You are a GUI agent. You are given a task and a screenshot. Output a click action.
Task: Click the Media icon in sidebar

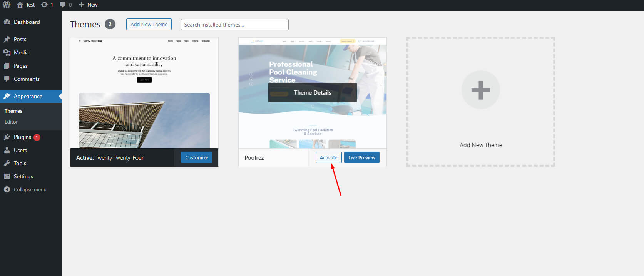click(7, 52)
